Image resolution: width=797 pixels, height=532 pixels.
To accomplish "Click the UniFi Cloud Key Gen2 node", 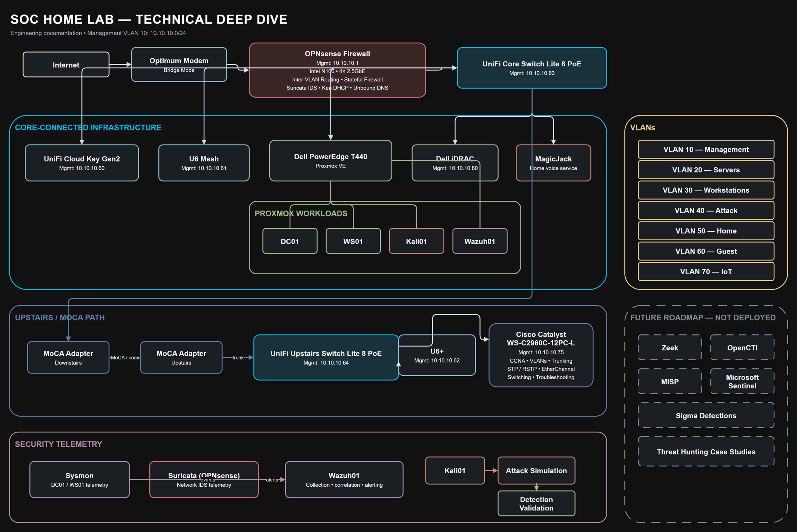I will [82, 163].
